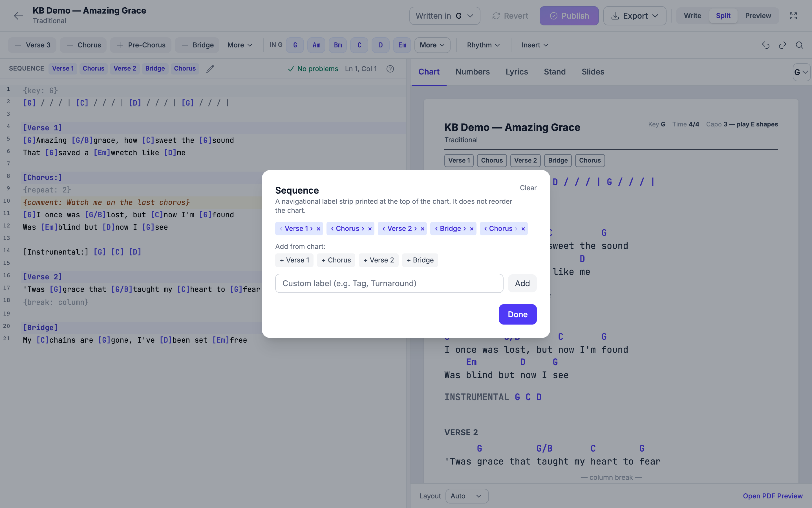
Task: Open Layout Auto dropdown
Action: coord(467,496)
